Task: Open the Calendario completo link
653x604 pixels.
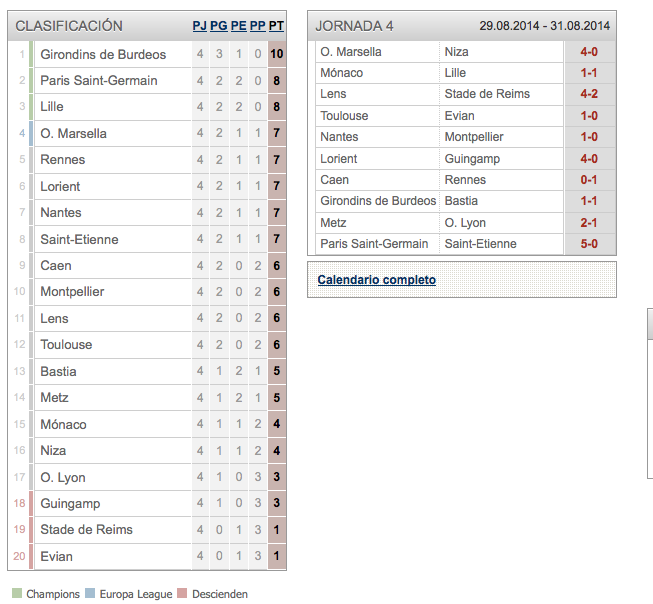Action: coord(376,280)
